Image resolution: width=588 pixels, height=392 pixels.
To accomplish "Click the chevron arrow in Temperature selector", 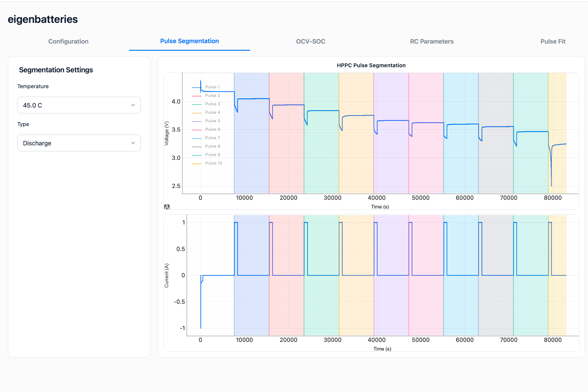I will [133, 105].
